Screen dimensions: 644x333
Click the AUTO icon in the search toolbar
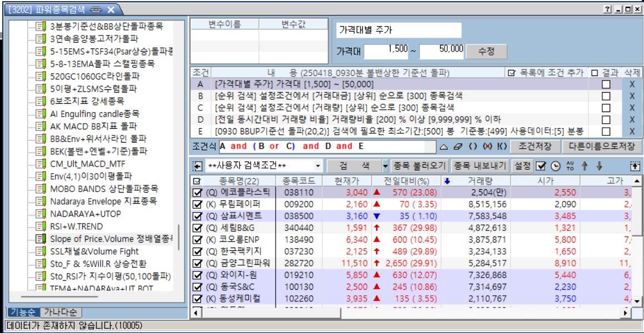570,165
